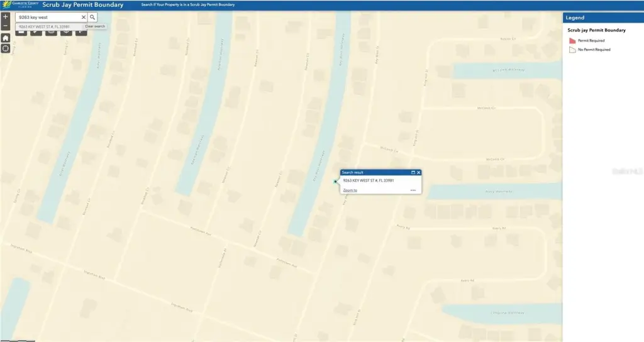644x342 pixels.
Task: Open the popup's three-dot more options menu
Action: (x=413, y=190)
